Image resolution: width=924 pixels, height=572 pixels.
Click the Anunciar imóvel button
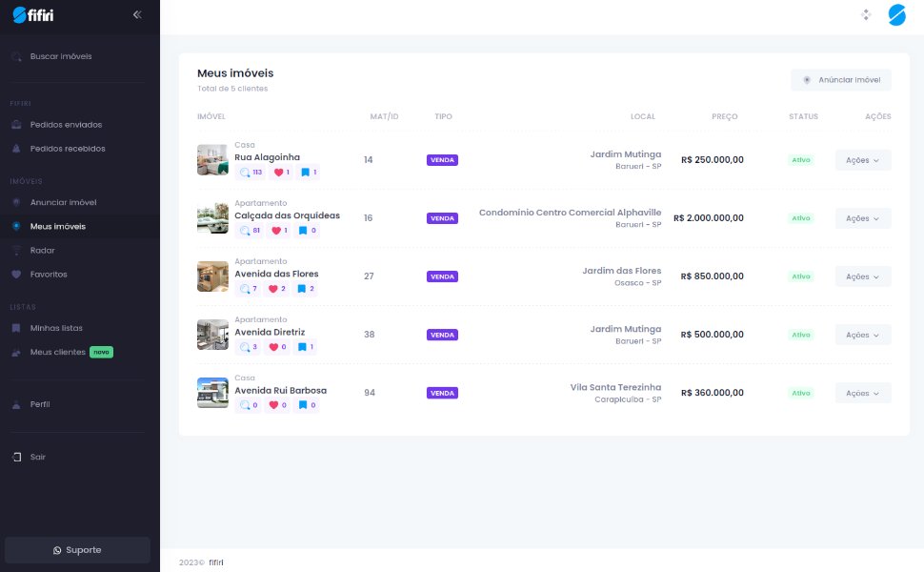tap(841, 80)
